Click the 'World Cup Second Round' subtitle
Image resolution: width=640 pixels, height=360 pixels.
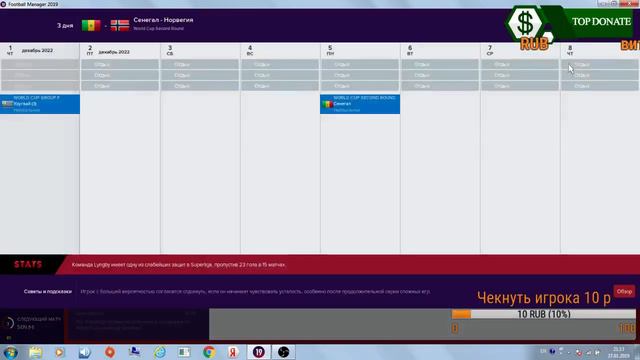point(158,29)
